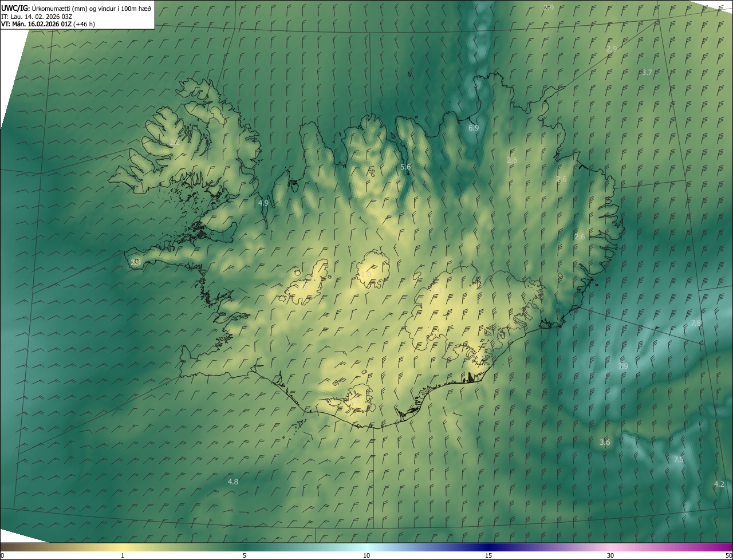This screenshot has height=560, width=733.
Task: Click the '6.9' precipitation value on the map
Action: [x=474, y=128]
